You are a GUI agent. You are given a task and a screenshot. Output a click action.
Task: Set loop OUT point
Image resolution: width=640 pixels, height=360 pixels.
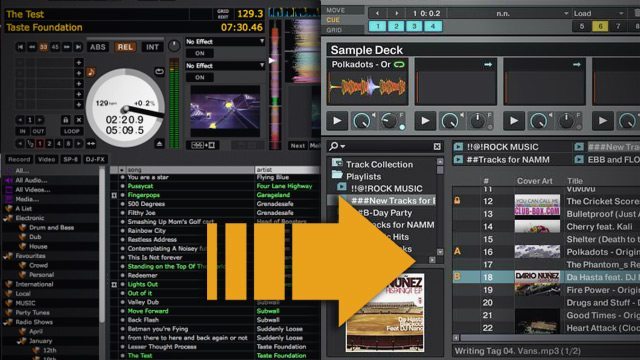[38, 131]
